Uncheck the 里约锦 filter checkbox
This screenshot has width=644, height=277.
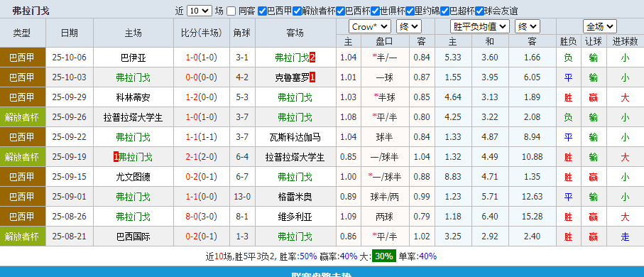tap(410, 11)
